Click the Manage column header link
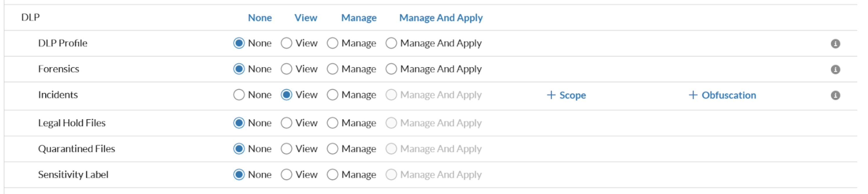This screenshot has width=868, height=194. (359, 18)
